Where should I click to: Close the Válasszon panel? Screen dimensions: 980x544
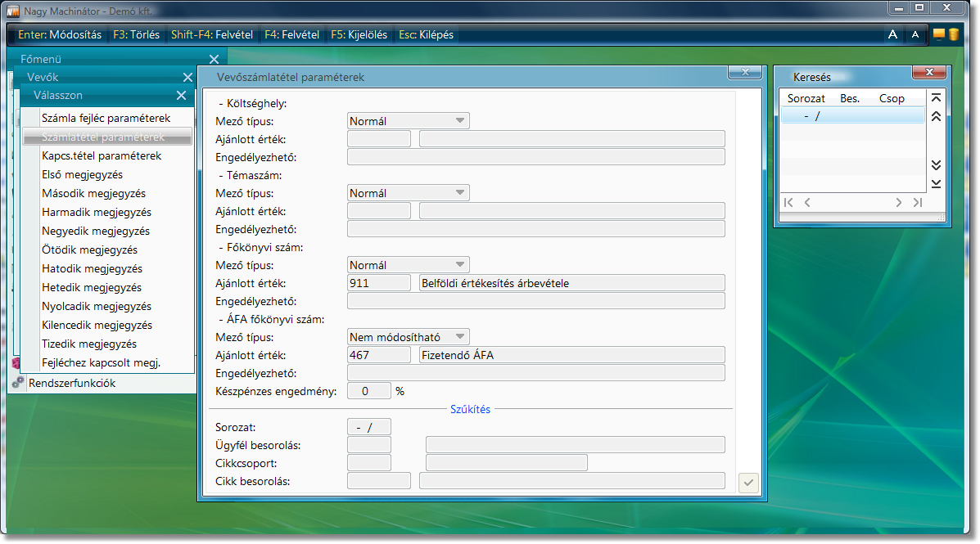point(181,96)
